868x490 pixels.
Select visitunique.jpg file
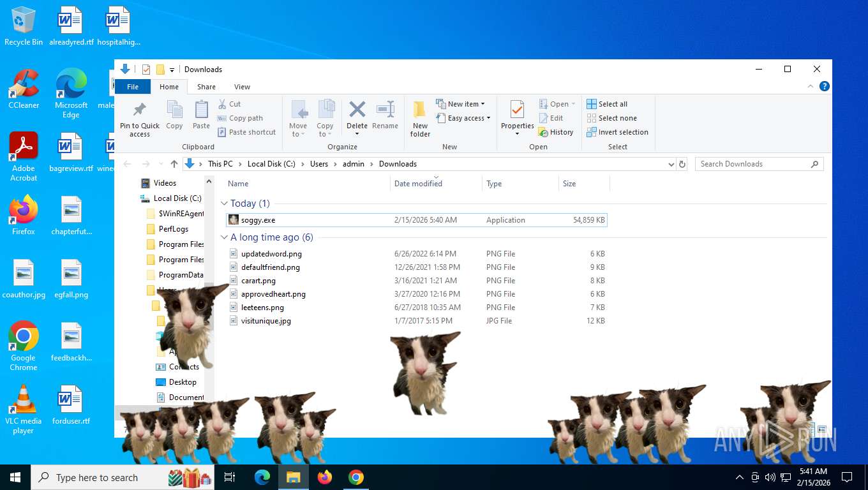coord(417,321)
